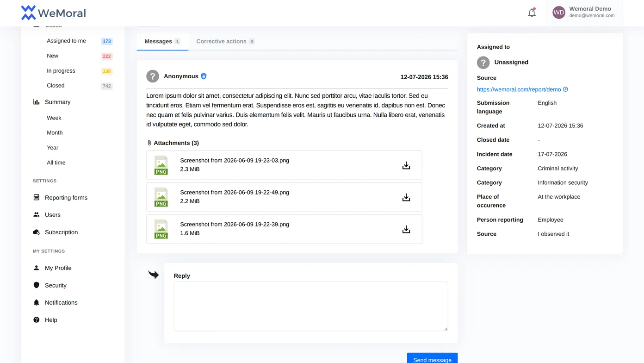
Task: Click the Subscription cloud icon
Action: [x=37, y=232]
